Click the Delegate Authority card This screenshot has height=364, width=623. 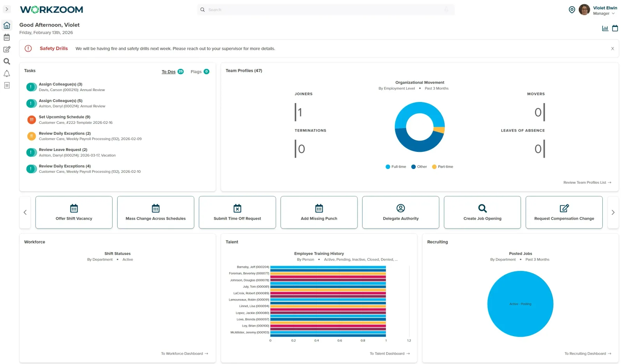(401, 213)
